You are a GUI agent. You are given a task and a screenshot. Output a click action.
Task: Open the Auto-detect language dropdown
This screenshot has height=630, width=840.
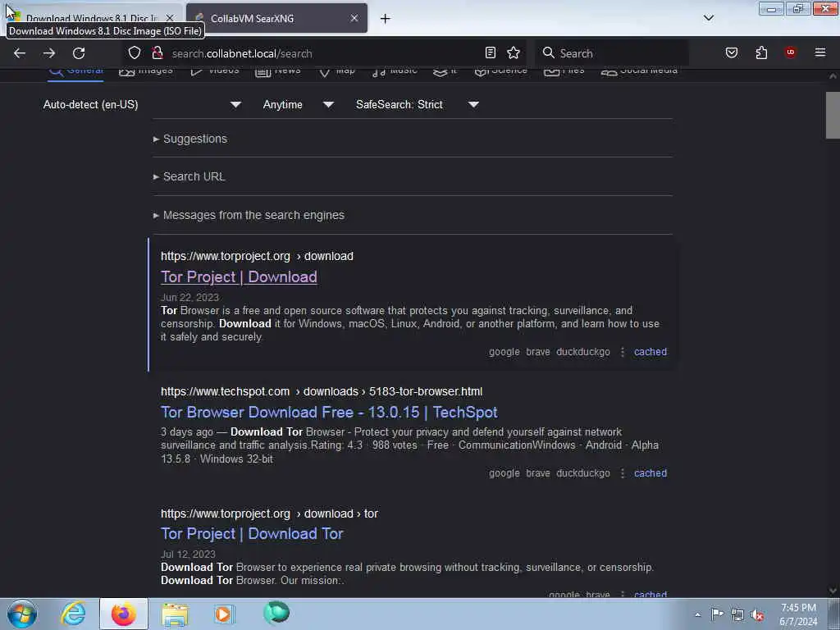(x=142, y=104)
